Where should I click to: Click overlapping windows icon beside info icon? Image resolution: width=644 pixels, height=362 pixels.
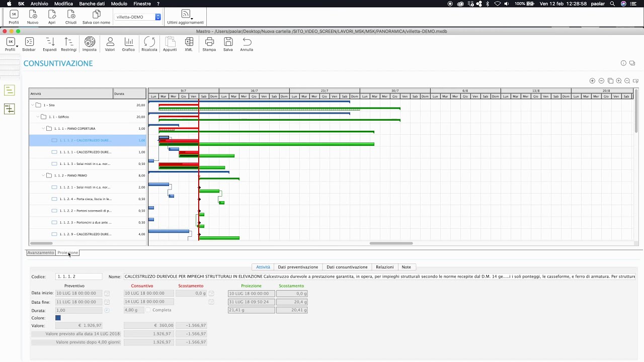click(x=632, y=63)
